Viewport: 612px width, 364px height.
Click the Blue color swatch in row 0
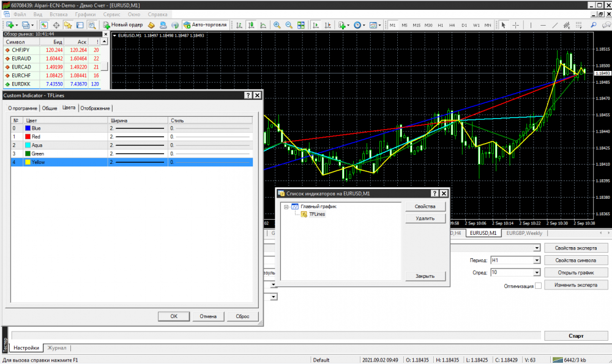click(28, 128)
